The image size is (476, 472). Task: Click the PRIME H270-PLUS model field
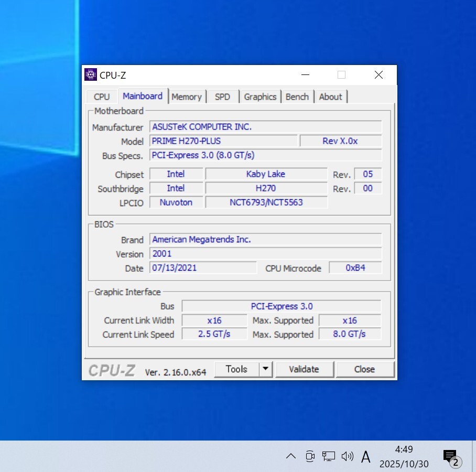coord(223,141)
